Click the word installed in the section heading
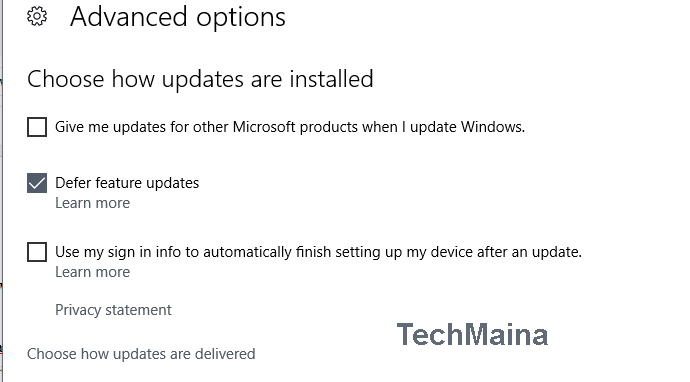Image resolution: width=690 pixels, height=382 pixels. [x=331, y=79]
